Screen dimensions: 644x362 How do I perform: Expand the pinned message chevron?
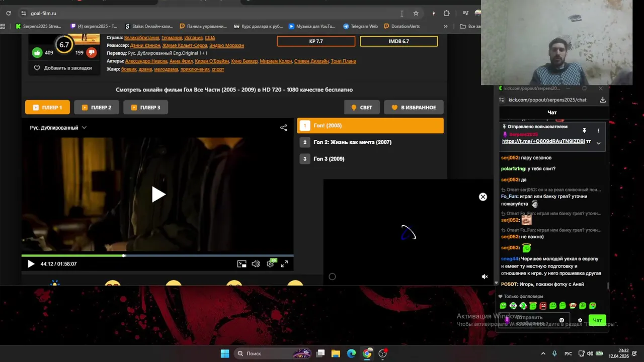coord(598,143)
